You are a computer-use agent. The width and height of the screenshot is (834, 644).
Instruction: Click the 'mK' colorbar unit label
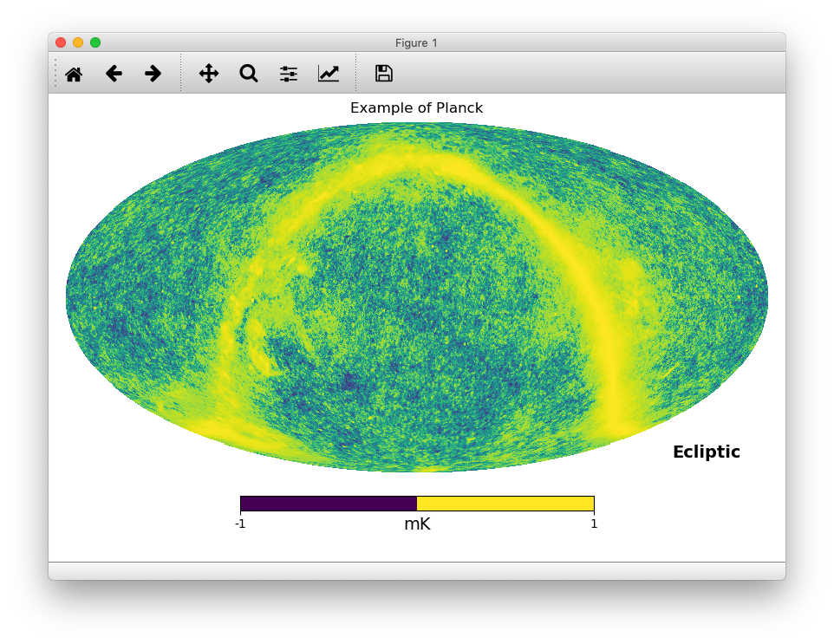click(417, 524)
